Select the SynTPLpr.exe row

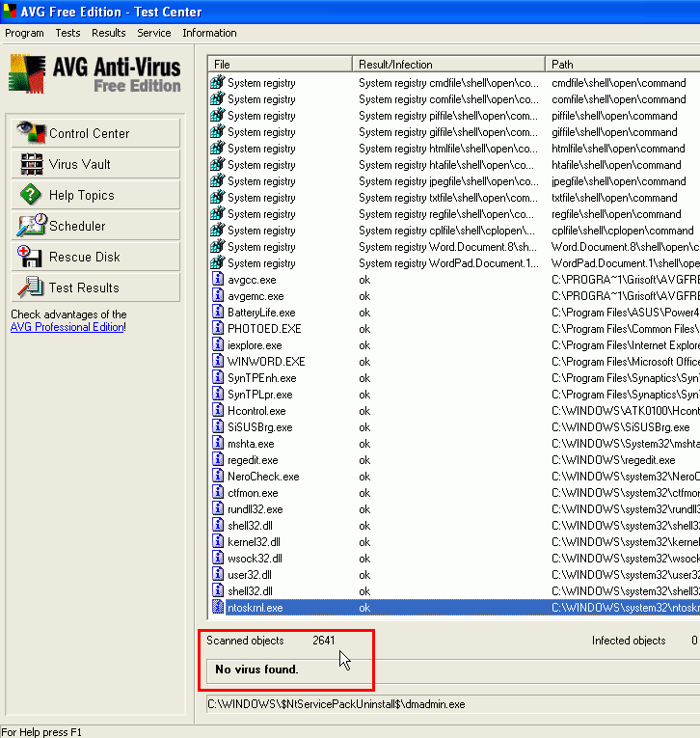pyautogui.click(x=453, y=394)
